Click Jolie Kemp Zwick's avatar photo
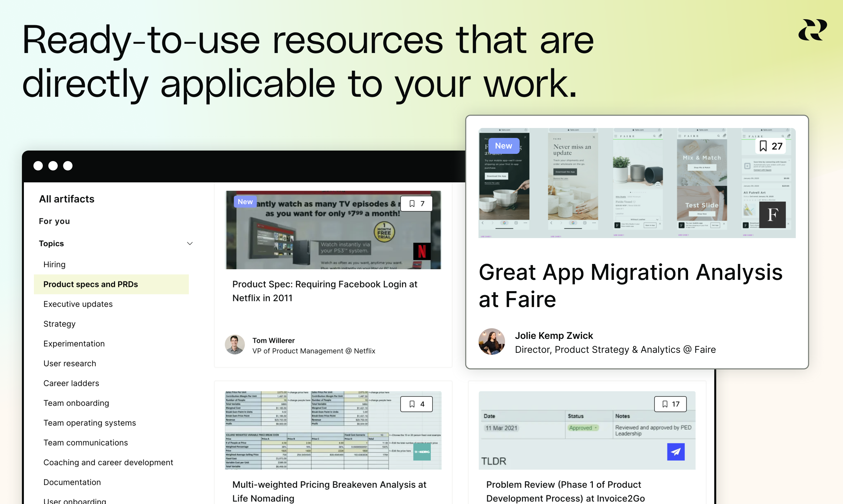 click(x=492, y=342)
